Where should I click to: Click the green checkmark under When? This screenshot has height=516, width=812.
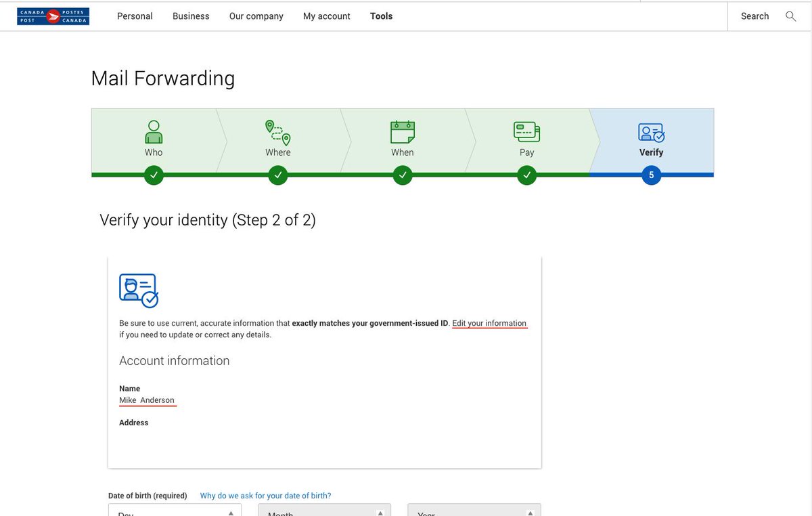pos(403,175)
